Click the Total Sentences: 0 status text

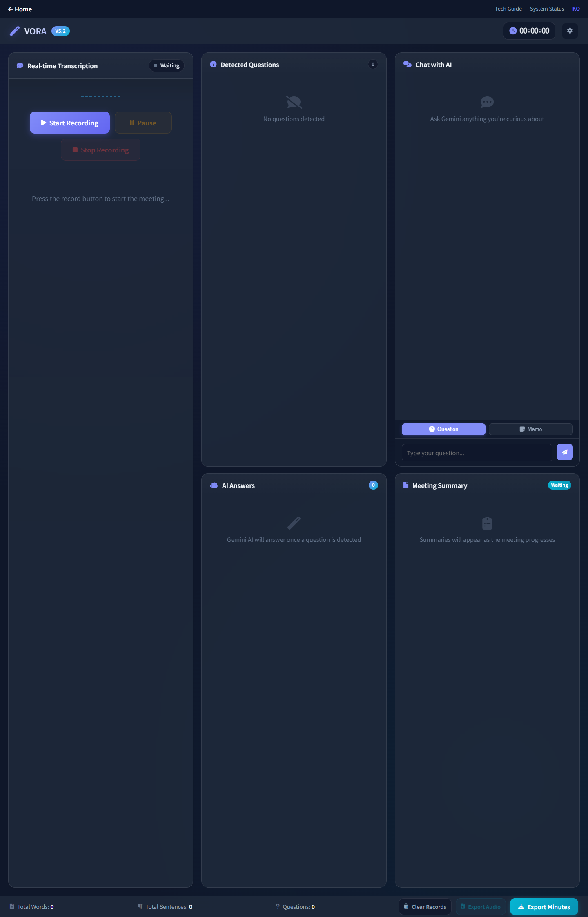pos(169,906)
